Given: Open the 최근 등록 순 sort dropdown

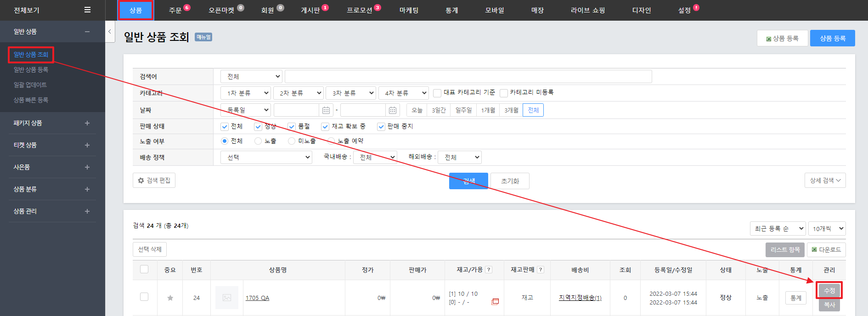Looking at the screenshot, I should point(779,229).
